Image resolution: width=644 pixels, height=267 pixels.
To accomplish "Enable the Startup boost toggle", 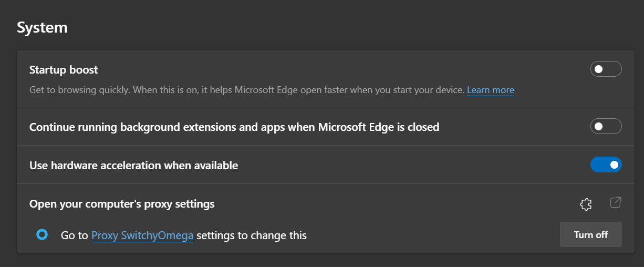I will tap(606, 69).
